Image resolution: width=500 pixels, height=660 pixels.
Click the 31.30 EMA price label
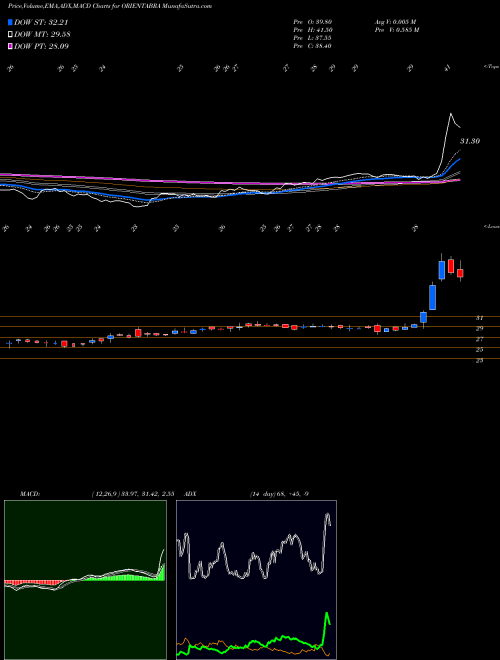(470, 141)
